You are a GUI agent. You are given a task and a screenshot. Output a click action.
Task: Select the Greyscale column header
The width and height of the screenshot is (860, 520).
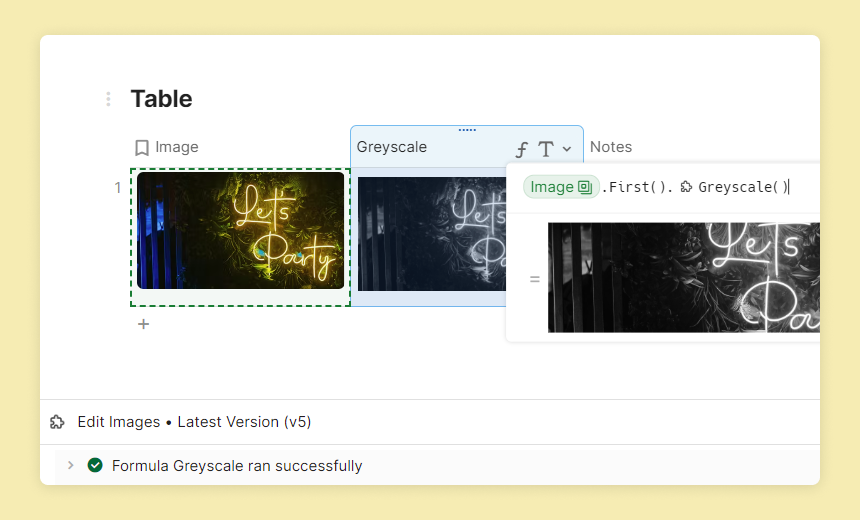392,147
